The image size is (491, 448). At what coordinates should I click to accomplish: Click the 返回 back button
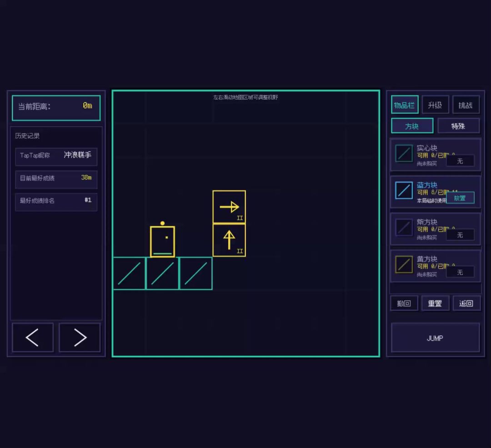tap(466, 303)
